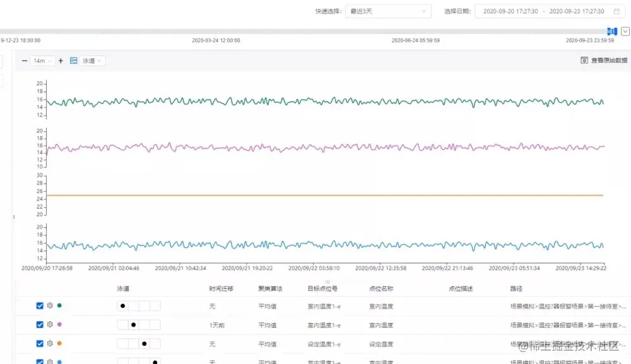Viewport: 631px width, 364px height.
Task: Select fourth swimlane slot for green series
Action: (x=155, y=306)
